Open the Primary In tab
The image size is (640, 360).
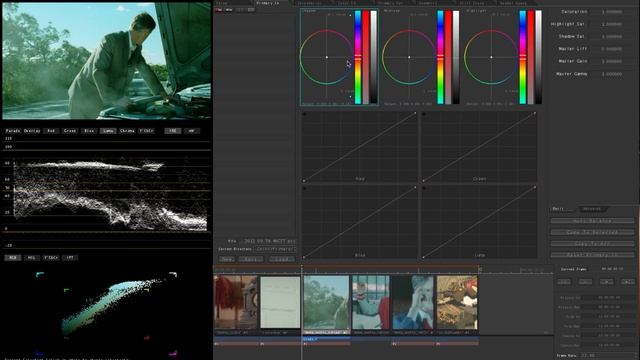(268, 3)
